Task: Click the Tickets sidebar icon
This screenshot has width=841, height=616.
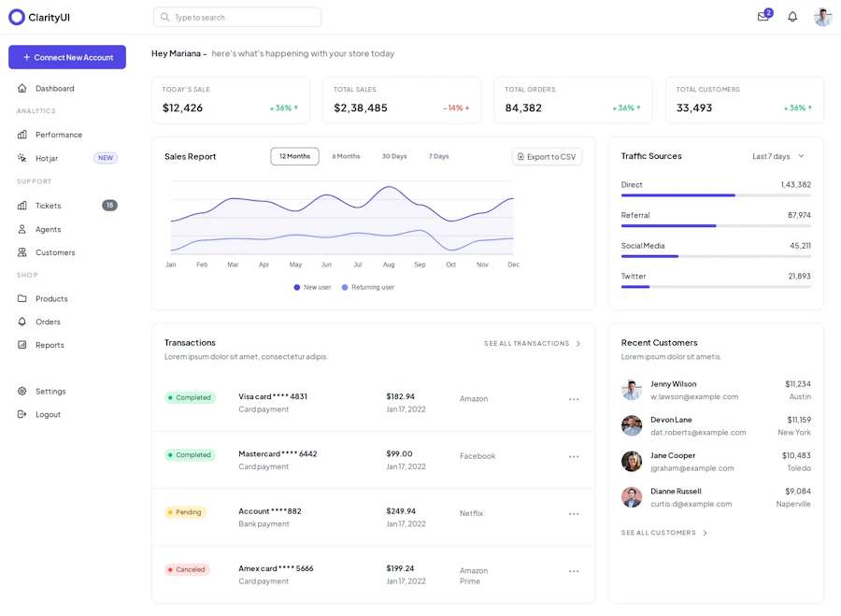Action: click(22, 206)
